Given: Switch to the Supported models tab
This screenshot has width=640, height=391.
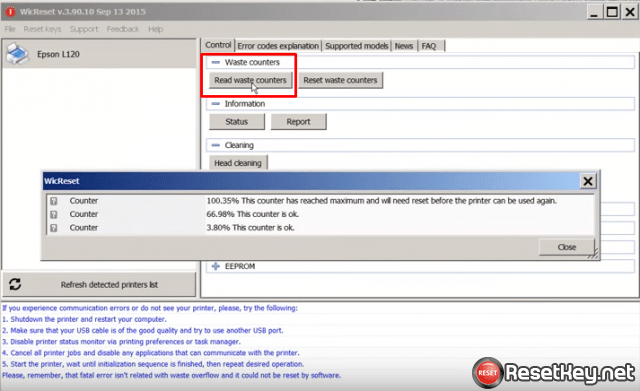Looking at the screenshot, I should click(357, 46).
